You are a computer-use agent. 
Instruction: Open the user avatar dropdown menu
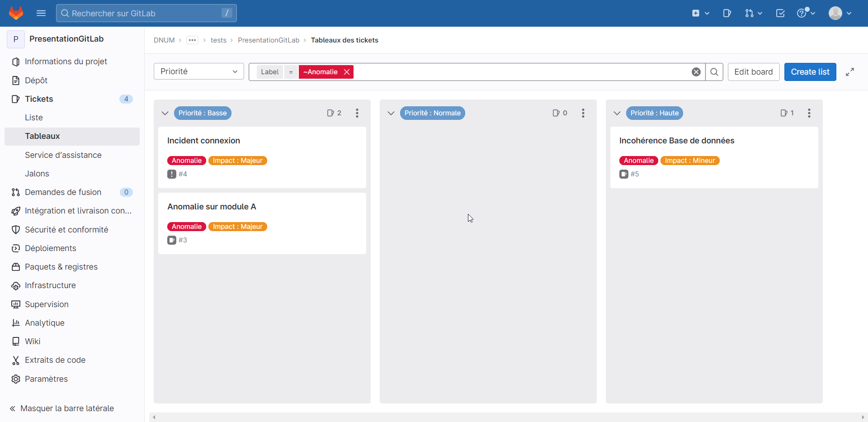click(x=840, y=13)
